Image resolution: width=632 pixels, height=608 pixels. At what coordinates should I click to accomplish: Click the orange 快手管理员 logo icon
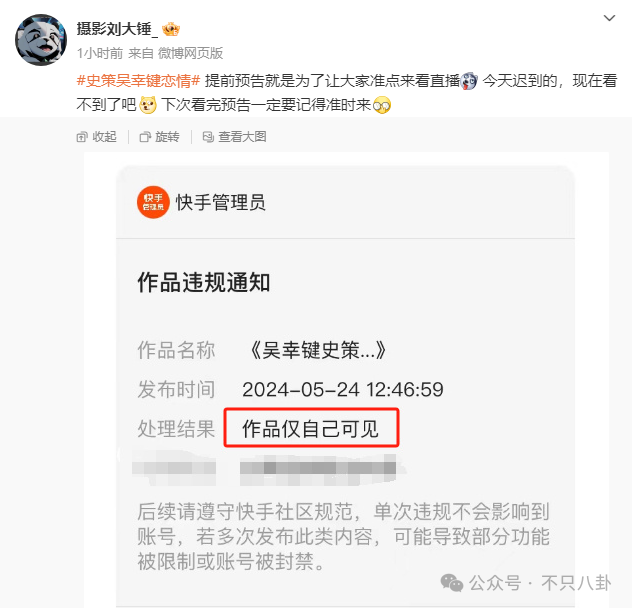153,202
